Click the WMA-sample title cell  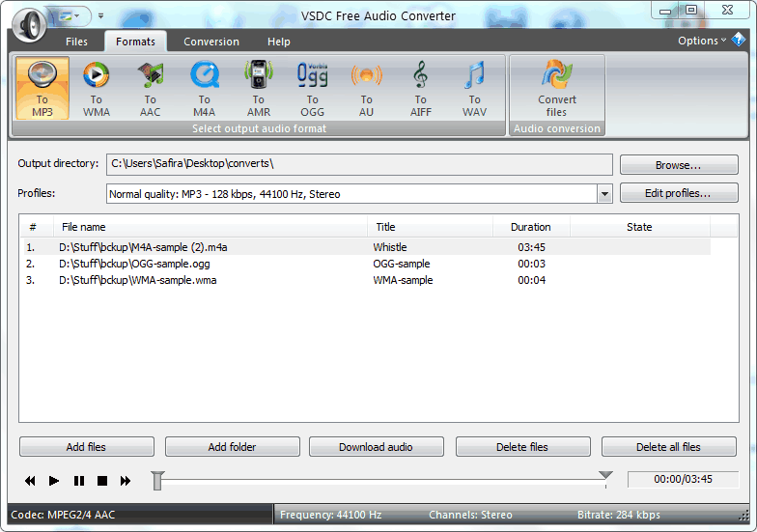(x=404, y=280)
